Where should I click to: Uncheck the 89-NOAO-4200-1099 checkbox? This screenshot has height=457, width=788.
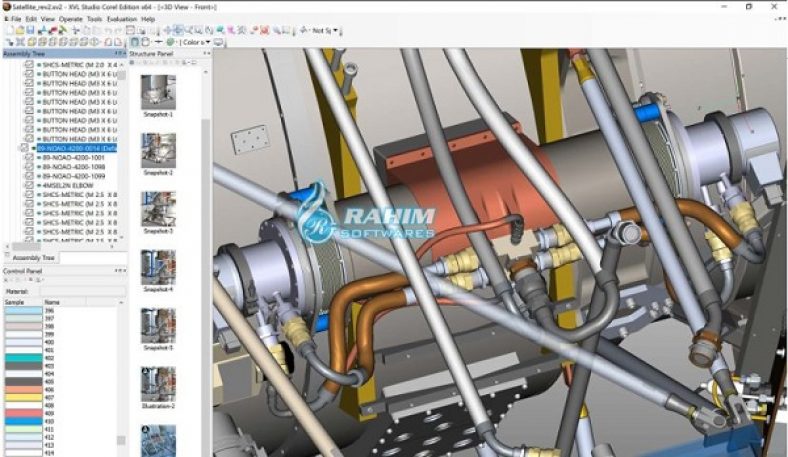point(30,176)
